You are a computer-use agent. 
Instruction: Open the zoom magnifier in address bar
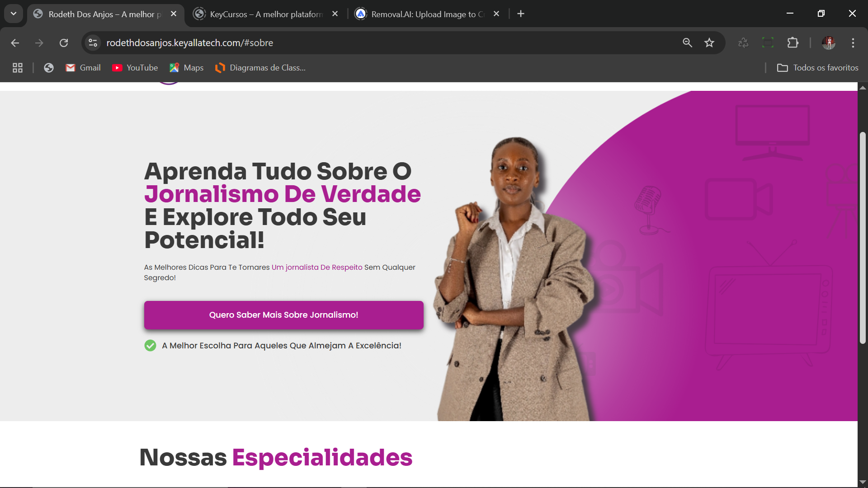pos(688,43)
